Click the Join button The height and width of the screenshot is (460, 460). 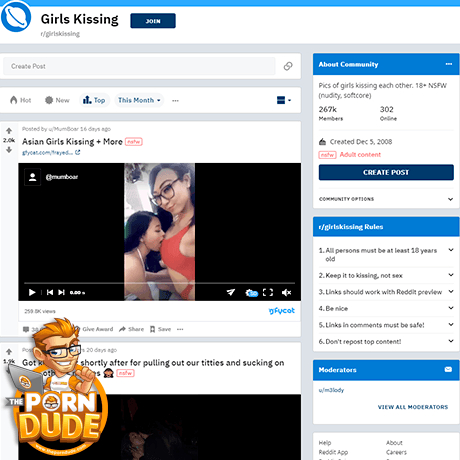(x=153, y=21)
